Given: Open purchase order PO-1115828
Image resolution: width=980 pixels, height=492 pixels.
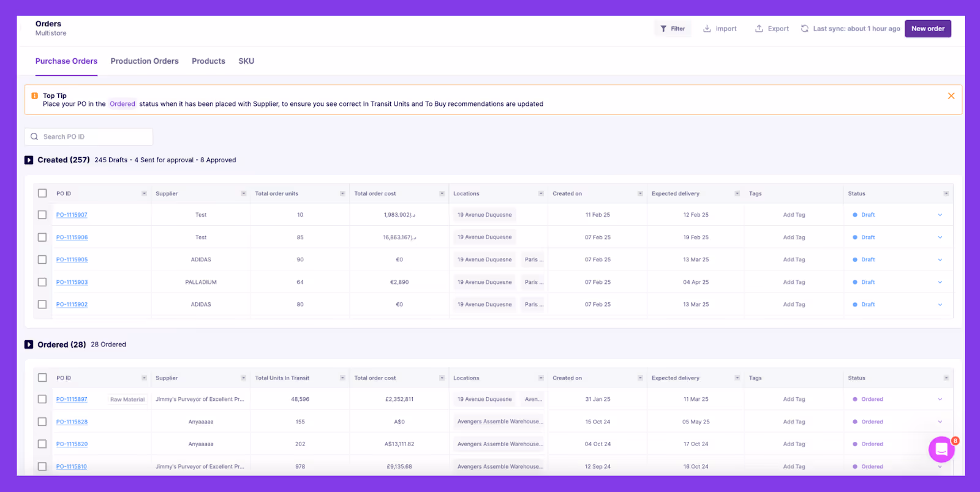Looking at the screenshot, I should pyautogui.click(x=72, y=422).
